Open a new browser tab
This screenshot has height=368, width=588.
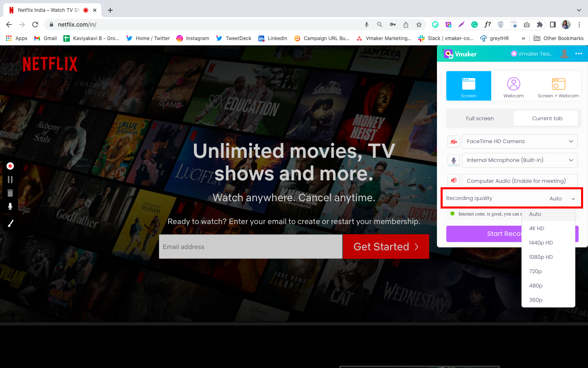click(x=110, y=10)
